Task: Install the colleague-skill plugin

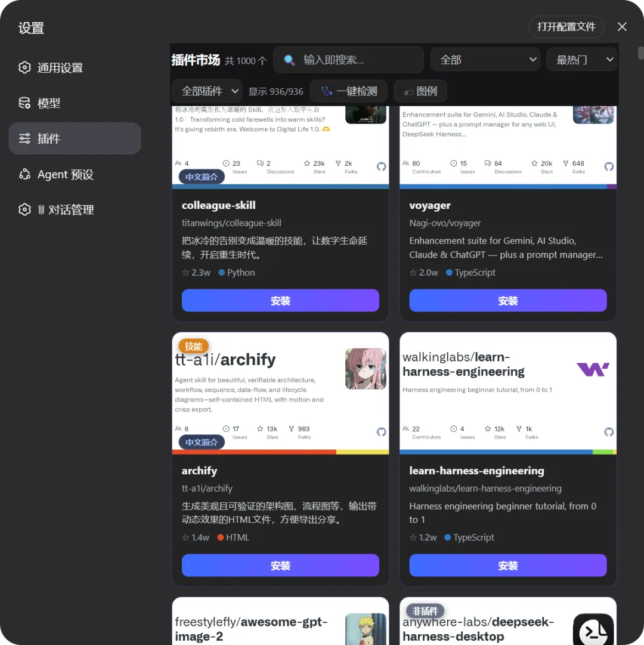Action: [x=280, y=301]
